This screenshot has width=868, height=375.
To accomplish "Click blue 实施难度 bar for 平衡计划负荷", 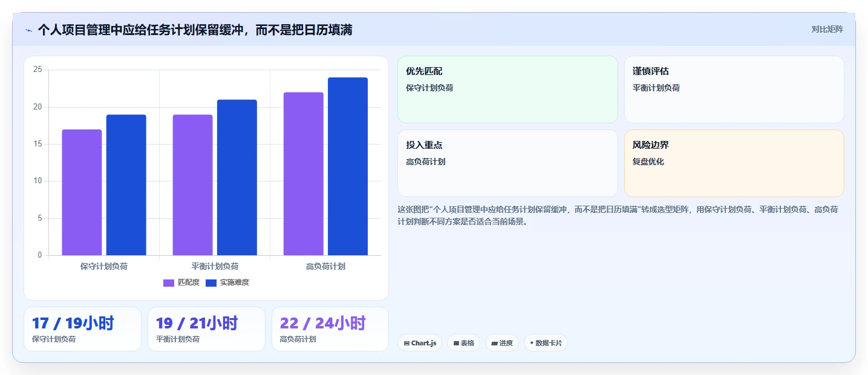I will 237,178.
